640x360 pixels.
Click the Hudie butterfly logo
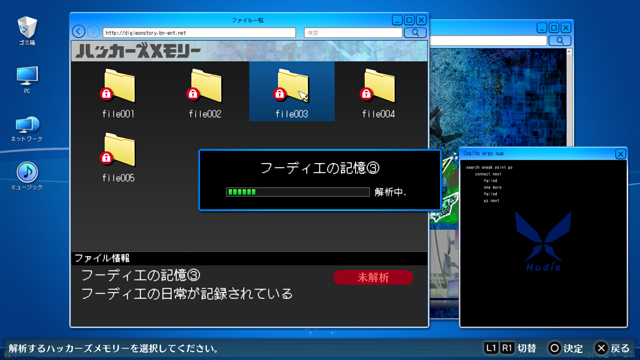point(543,241)
